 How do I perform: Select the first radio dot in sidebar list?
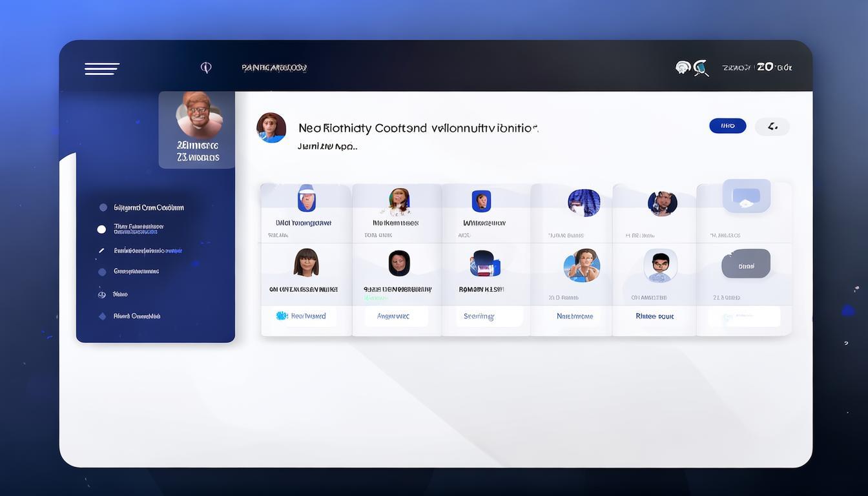click(103, 207)
